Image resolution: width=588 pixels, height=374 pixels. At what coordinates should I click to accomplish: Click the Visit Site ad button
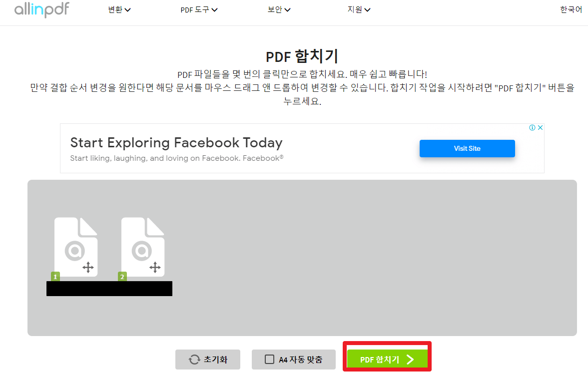click(467, 148)
